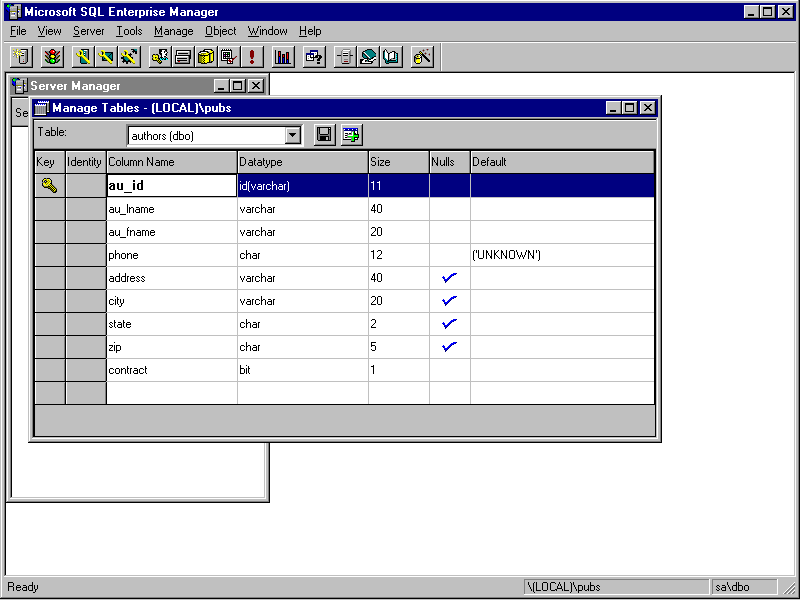The width and height of the screenshot is (800, 600).
Task: Click the primary key icon for au_id
Action: tap(50, 185)
